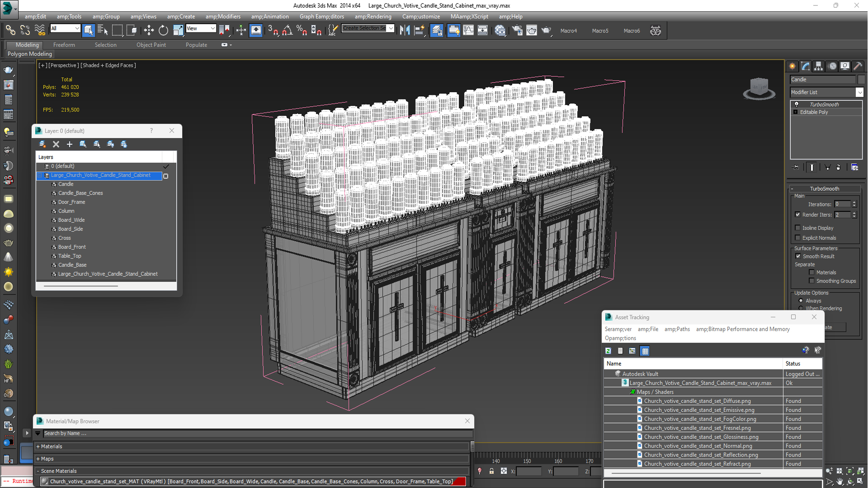Open the Material Editor toolbar icon
The width and height of the screenshot is (868, 488).
pos(500,30)
